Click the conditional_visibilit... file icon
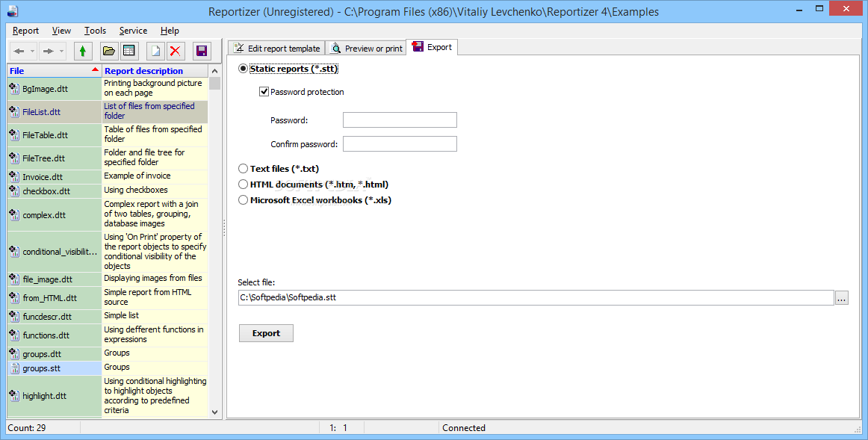Image resolution: width=868 pixels, height=440 pixels. pyautogui.click(x=14, y=252)
